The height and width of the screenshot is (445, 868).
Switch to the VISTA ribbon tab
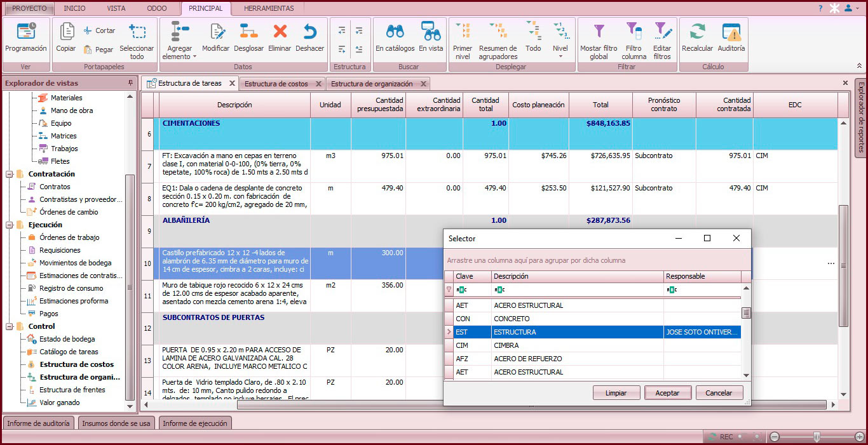pos(116,8)
